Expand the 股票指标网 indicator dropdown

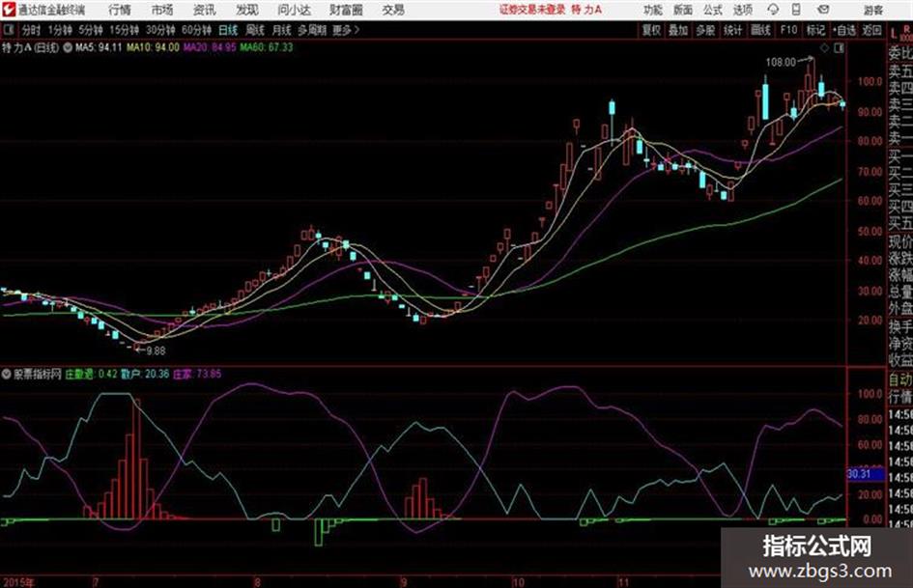pyautogui.click(x=7, y=375)
